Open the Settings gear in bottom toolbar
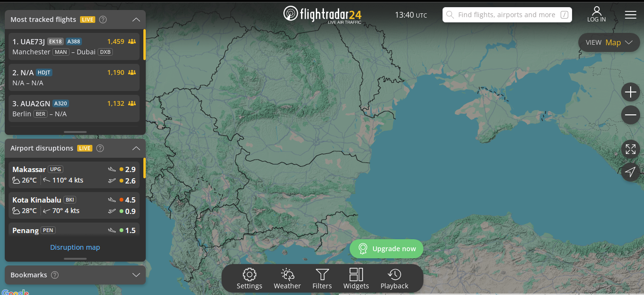This screenshot has width=644, height=295. pyautogui.click(x=250, y=279)
